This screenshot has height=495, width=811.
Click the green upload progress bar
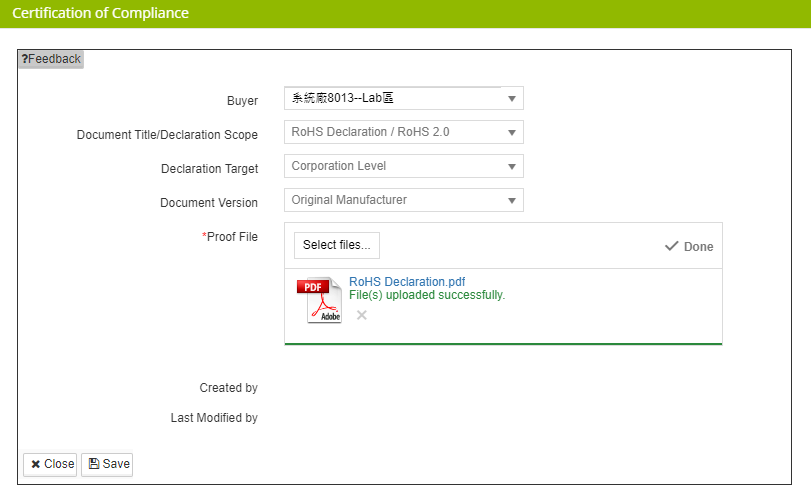point(503,343)
